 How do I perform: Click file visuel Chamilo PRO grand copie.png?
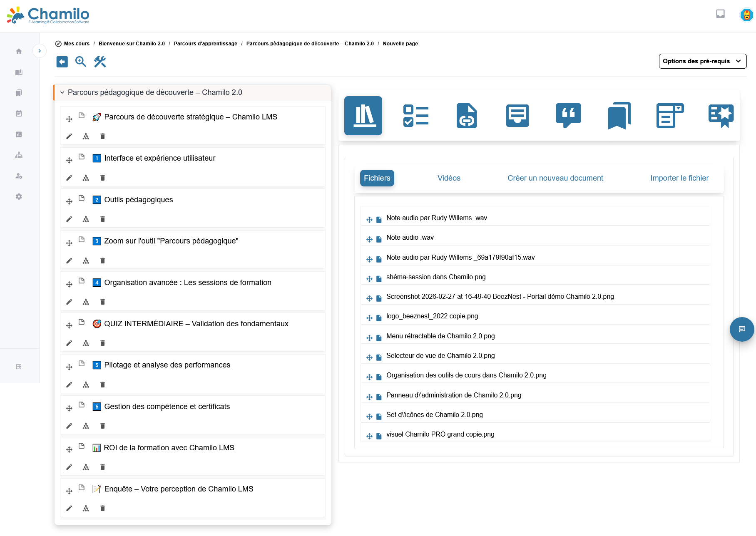440,434
